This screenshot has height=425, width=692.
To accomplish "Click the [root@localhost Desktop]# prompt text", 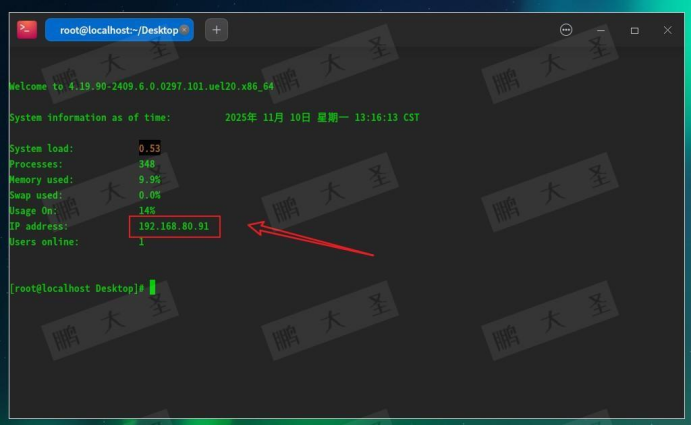I will coord(77,288).
